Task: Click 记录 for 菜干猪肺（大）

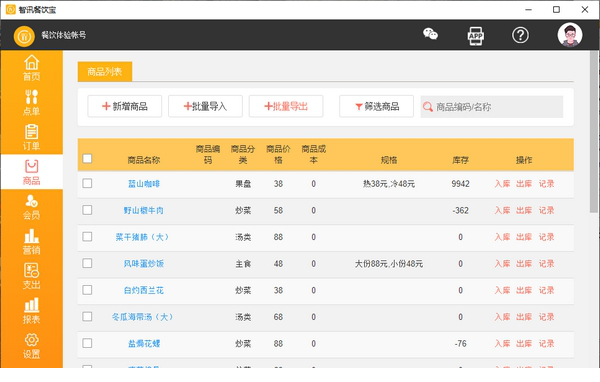Action: coord(546,237)
